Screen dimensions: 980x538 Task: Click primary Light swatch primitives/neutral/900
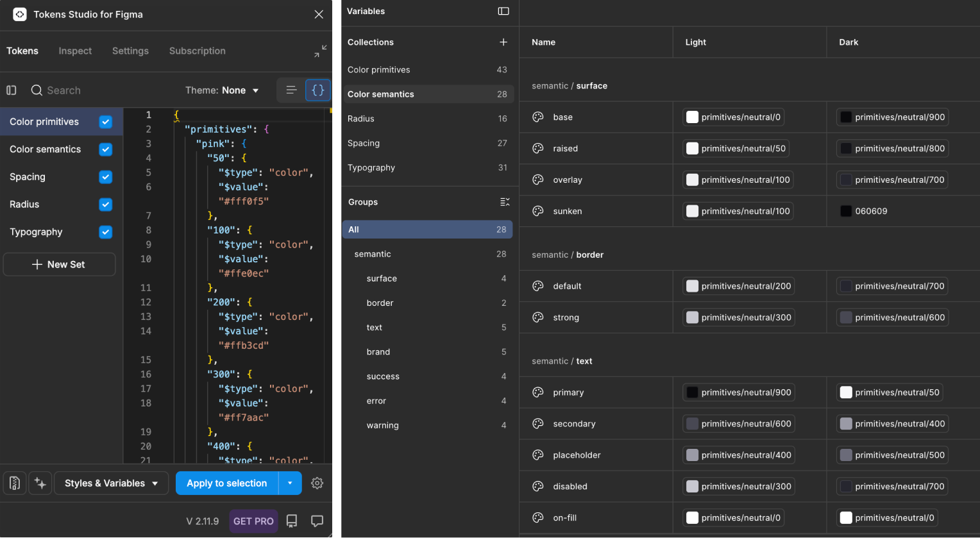click(739, 392)
